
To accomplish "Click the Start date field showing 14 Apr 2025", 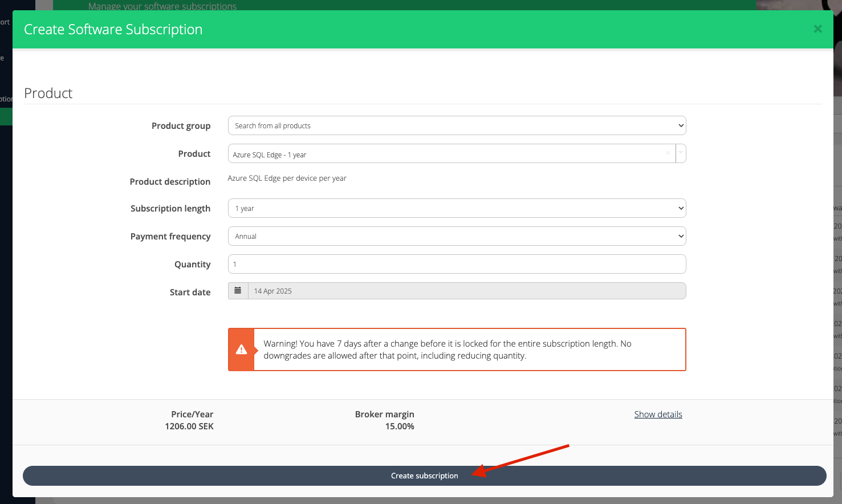I will coord(466,291).
